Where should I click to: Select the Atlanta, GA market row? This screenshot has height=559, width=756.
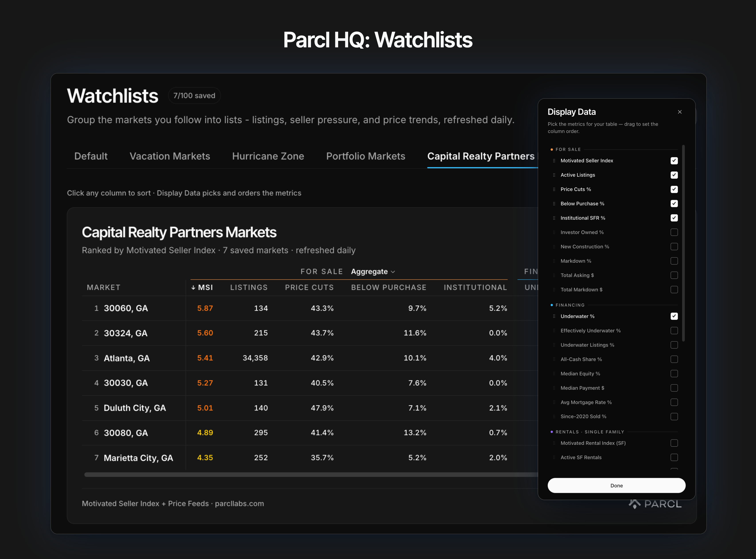point(310,358)
